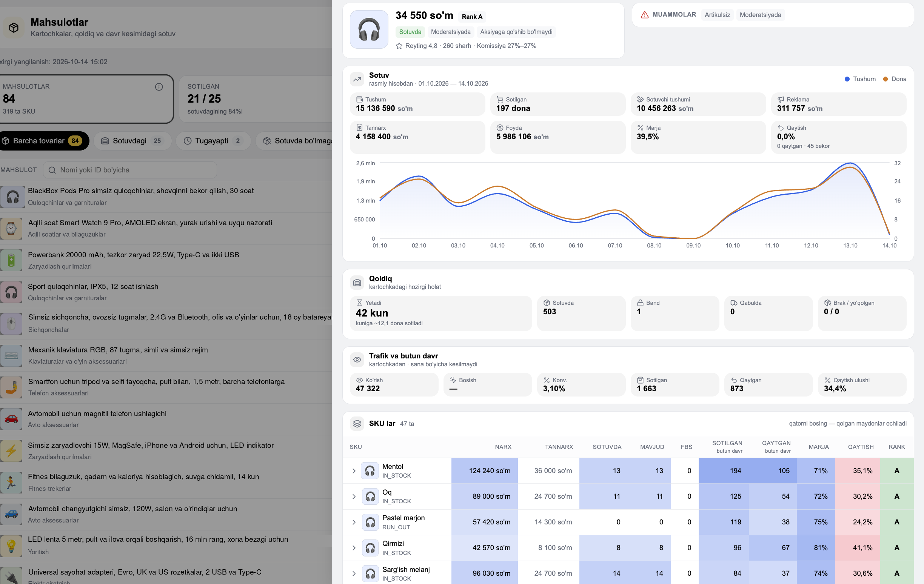Click the Aksiyaga qo'shib bo'lmaydi status badge
The image size is (924, 584).
[x=516, y=32]
